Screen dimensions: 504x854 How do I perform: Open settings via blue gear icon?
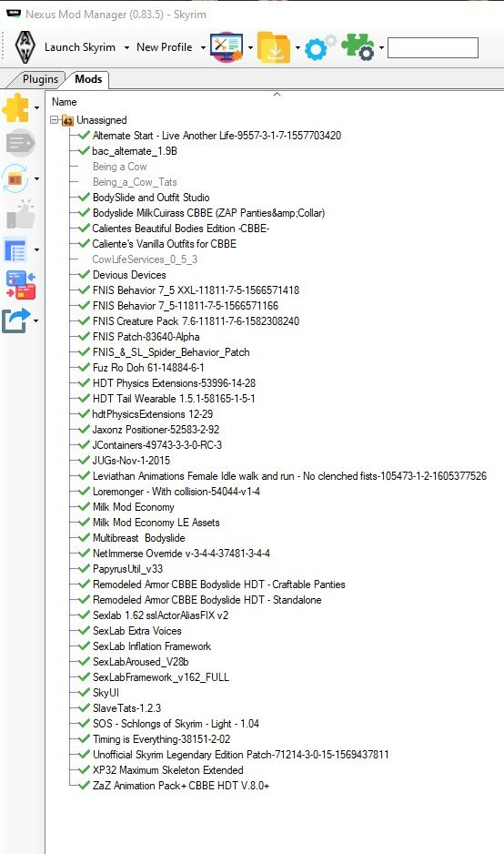(x=320, y=48)
